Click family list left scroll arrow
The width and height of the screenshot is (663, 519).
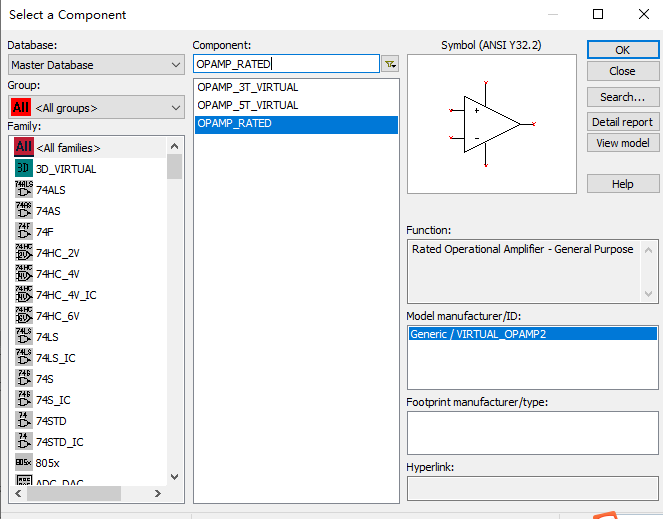18,493
